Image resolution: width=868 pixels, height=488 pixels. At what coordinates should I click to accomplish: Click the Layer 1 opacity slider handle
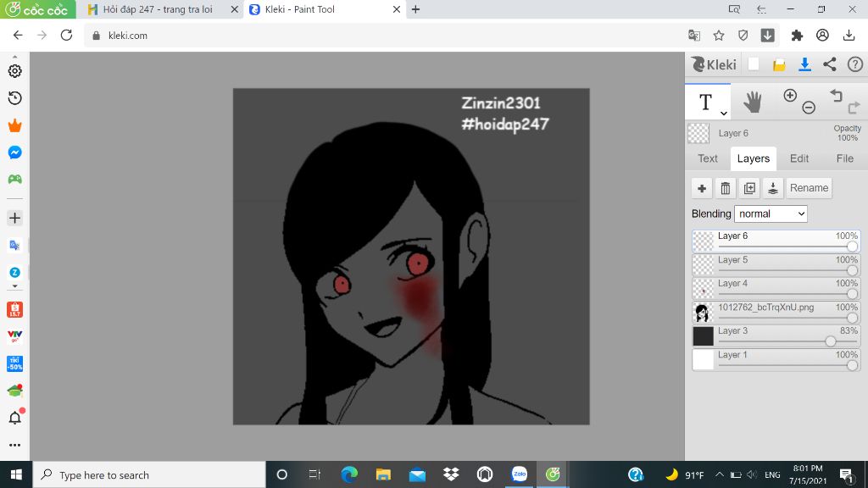click(x=852, y=365)
